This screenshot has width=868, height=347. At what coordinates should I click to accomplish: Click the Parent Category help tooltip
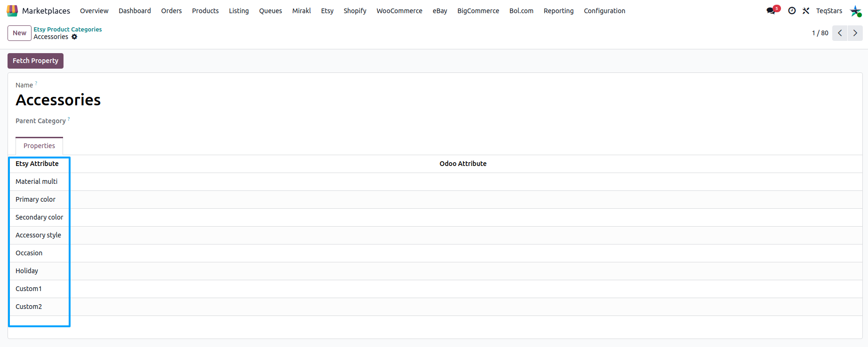click(69, 119)
